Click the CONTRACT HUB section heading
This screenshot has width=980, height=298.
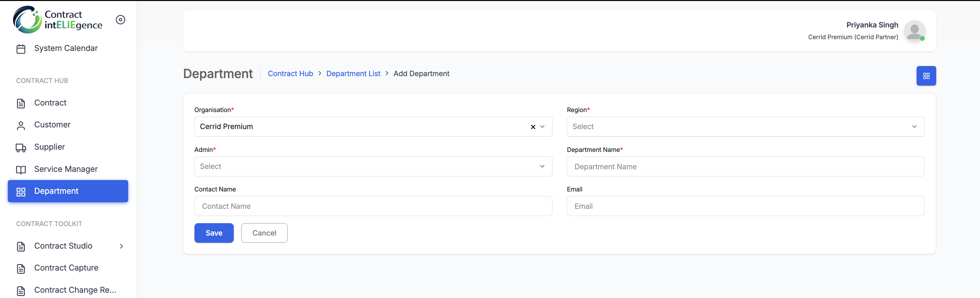coord(42,81)
